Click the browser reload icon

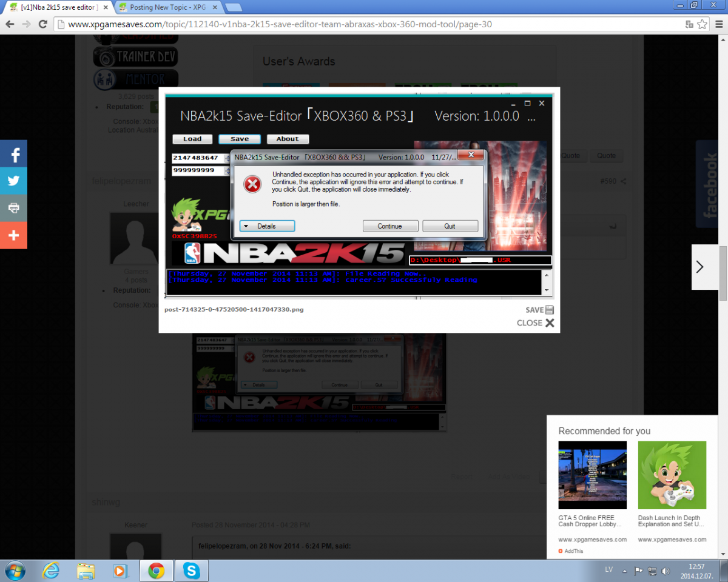click(42, 24)
